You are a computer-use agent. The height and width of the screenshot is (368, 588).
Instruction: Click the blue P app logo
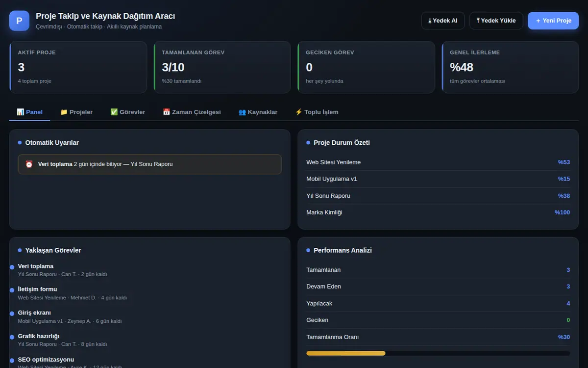(19, 21)
